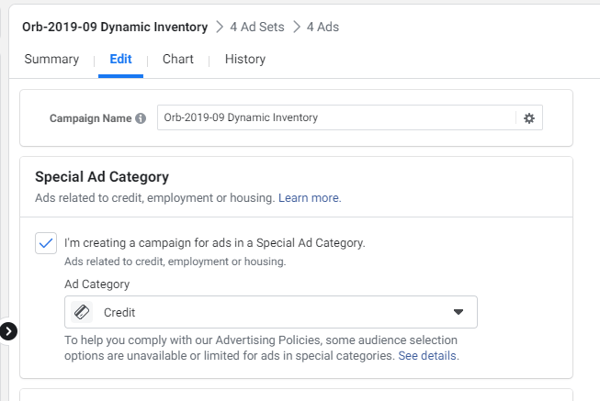Viewport: 600px width, 401px height.
Task: Open the Chart tab
Action: point(178,59)
